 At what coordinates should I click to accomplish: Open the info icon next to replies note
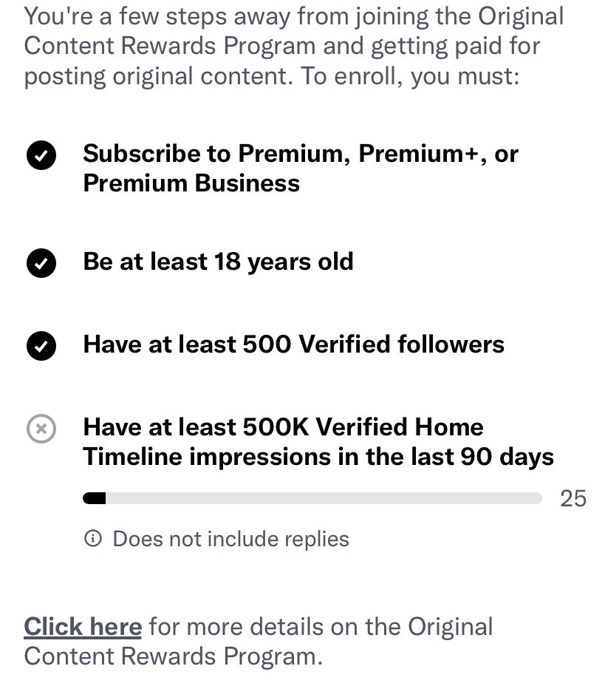tap(93, 538)
